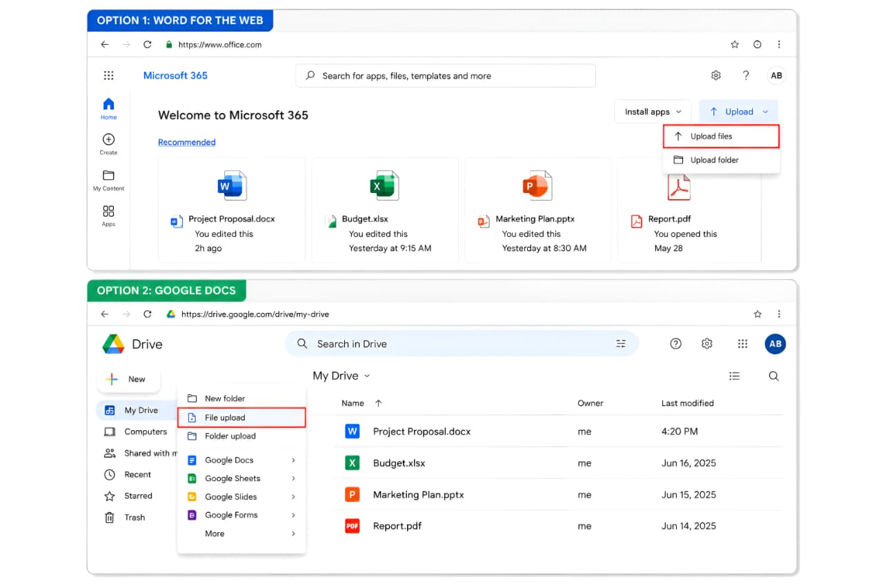Open Drive search filter options
The height and width of the screenshot is (588, 883).
[621, 343]
